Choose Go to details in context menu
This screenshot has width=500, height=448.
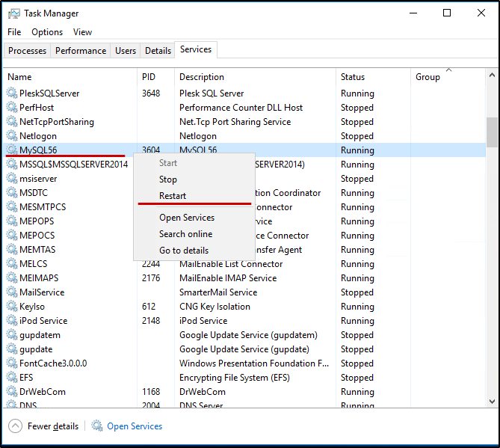coord(184,251)
